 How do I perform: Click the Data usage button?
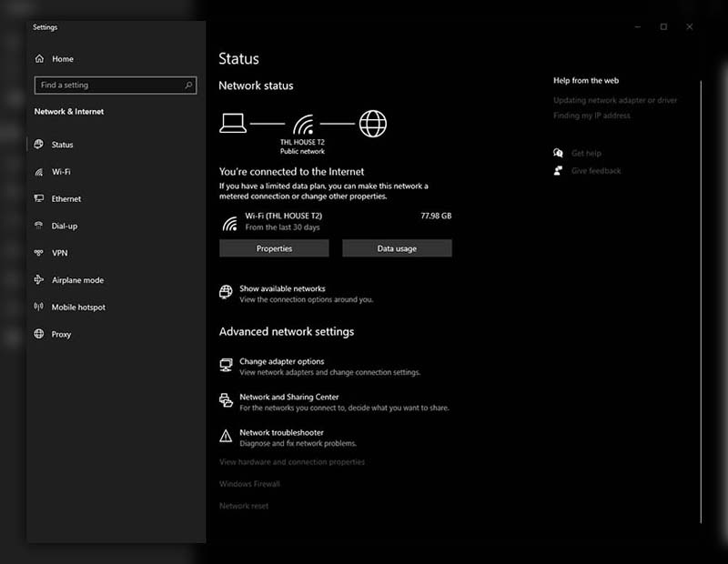coord(397,248)
